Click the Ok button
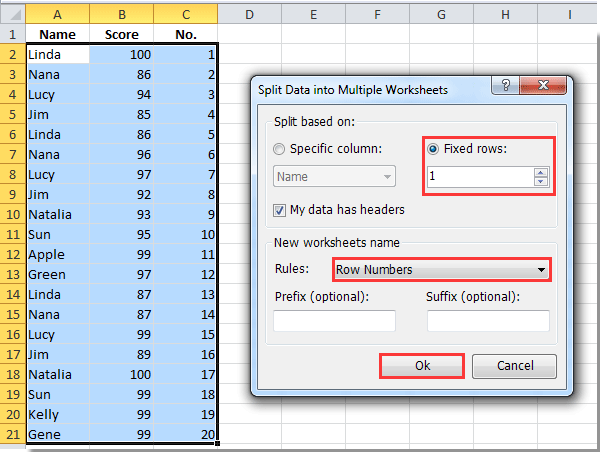Screen dimensions: 600x452 click(422, 366)
